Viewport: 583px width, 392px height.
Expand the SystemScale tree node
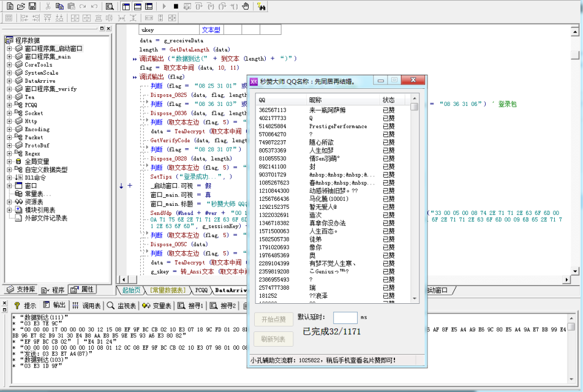9,73
